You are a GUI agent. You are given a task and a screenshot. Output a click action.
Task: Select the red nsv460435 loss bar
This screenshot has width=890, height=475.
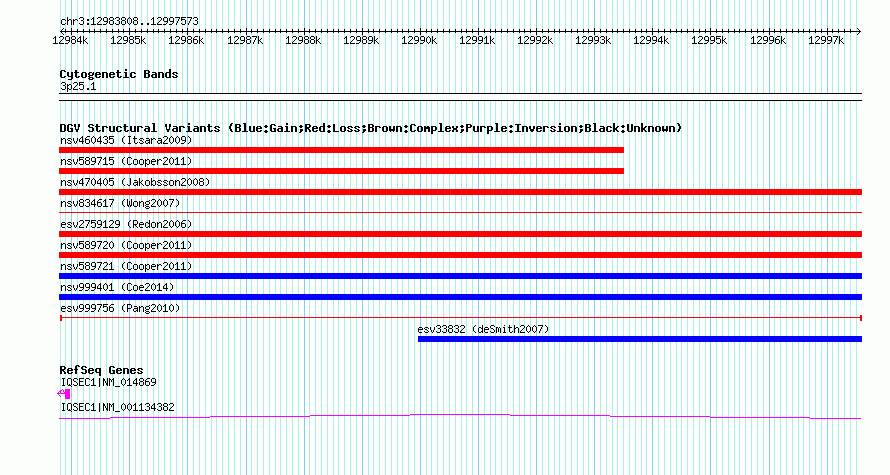coord(341,150)
